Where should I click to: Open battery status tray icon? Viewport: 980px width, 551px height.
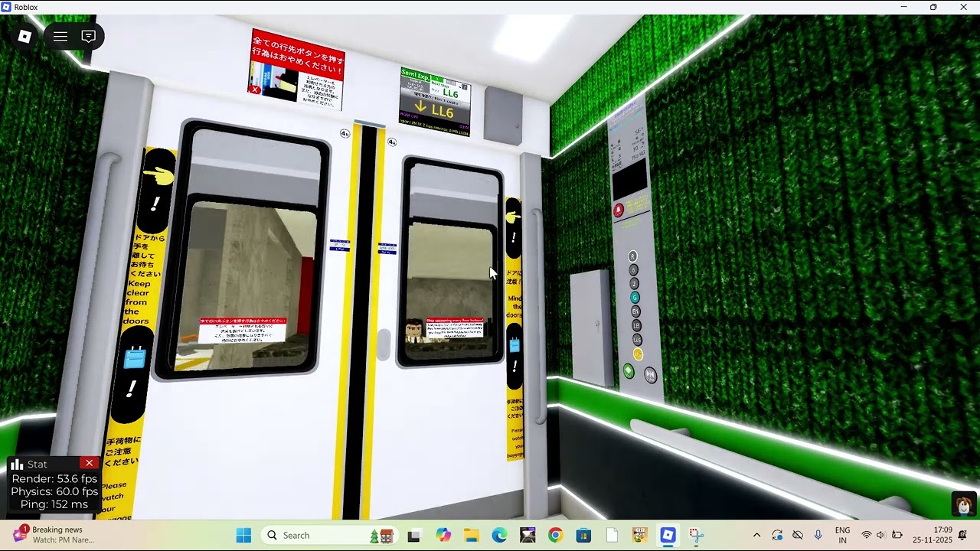click(897, 535)
